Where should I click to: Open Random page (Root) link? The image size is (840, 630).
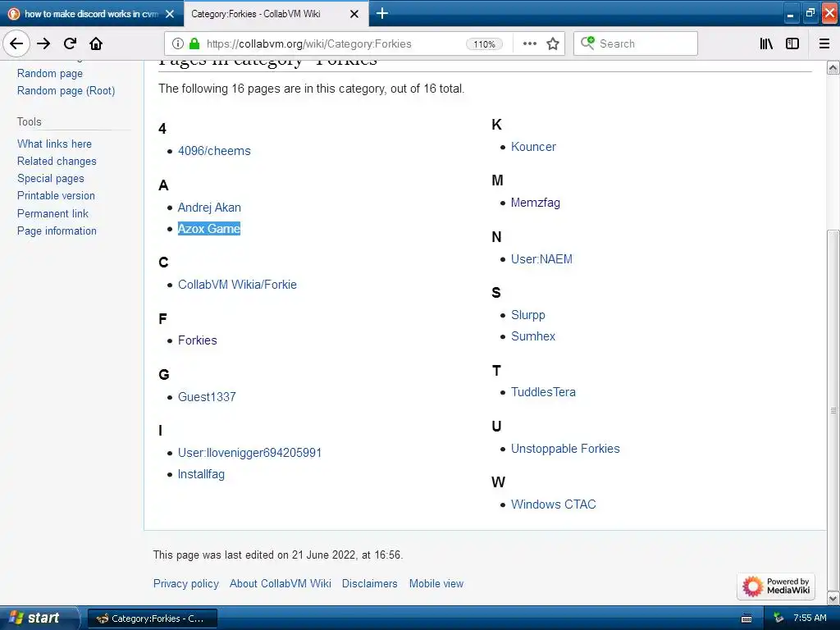pyautogui.click(x=66, y=90)
